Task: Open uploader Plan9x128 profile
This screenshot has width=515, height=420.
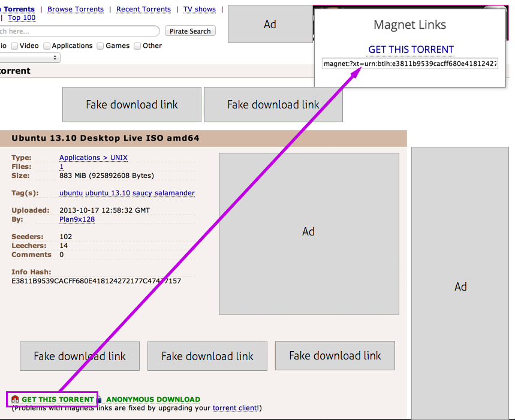Action: (x=77, y=219)
